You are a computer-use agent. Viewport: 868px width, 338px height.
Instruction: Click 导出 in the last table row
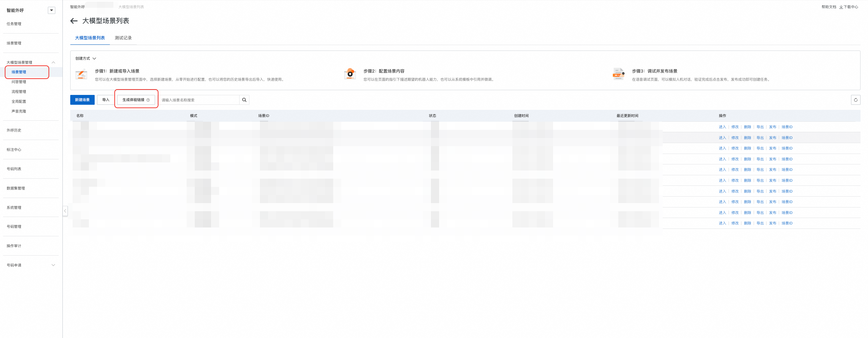pos(760,223)
